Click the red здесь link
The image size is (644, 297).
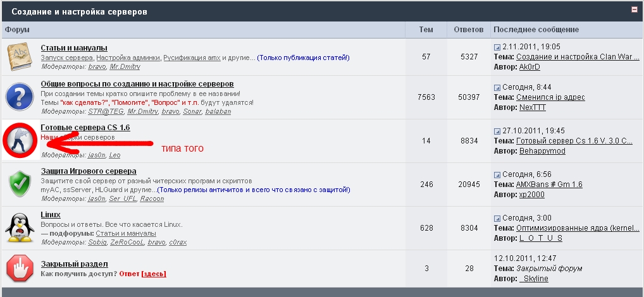(x=154, y=274)
